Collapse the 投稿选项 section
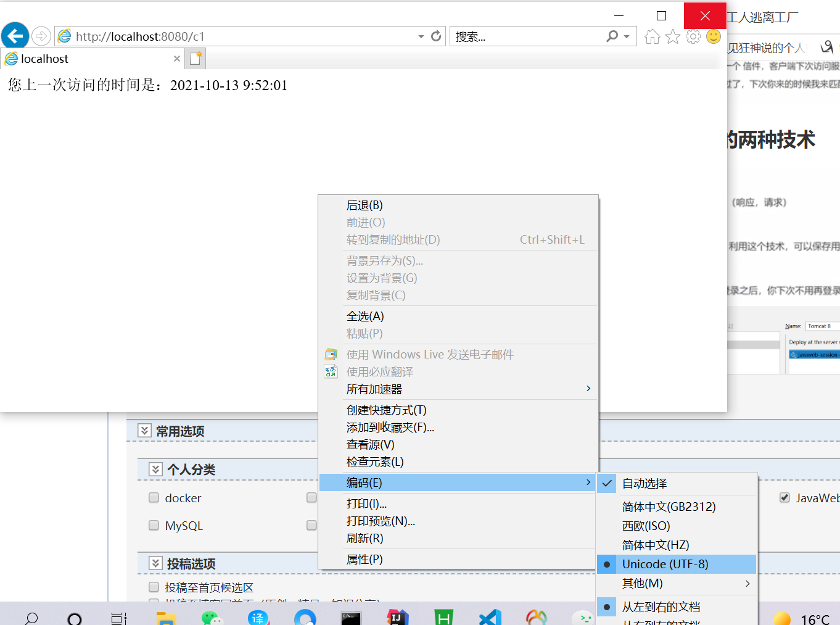840x625 pixels. tap(155, 563)
